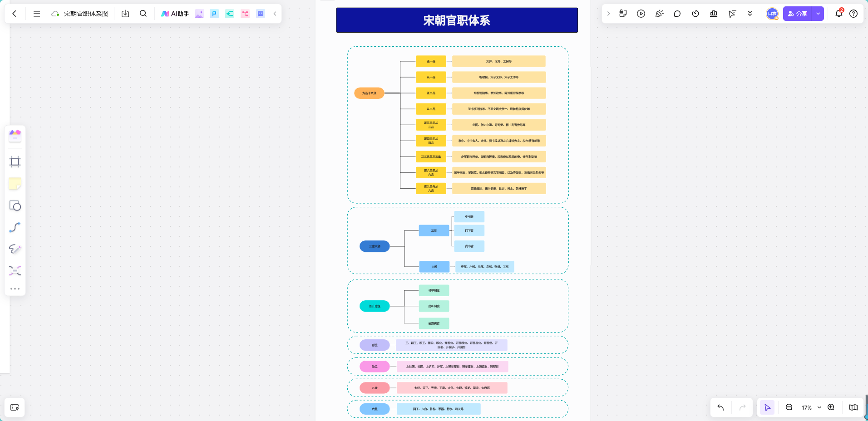The height and width of the screenshot is (421, 868).
Task: Toggle the selection cursor mode
Action: tap(767, 407)
